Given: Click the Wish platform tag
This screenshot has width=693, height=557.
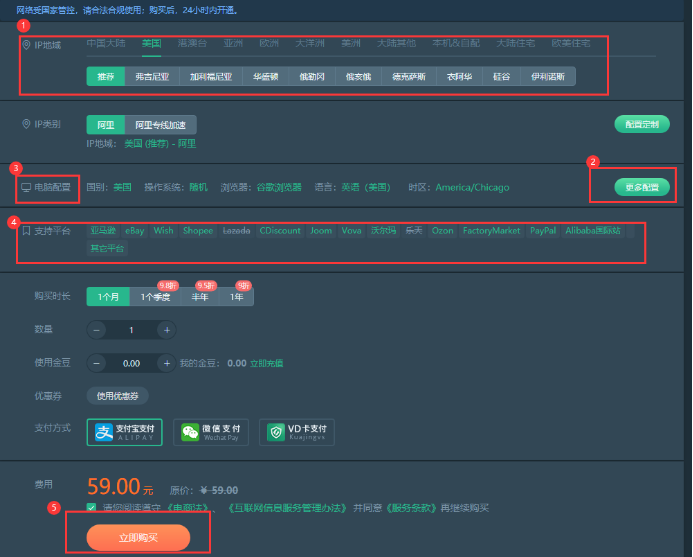Looking at the screenshot, I should point(163,230).
